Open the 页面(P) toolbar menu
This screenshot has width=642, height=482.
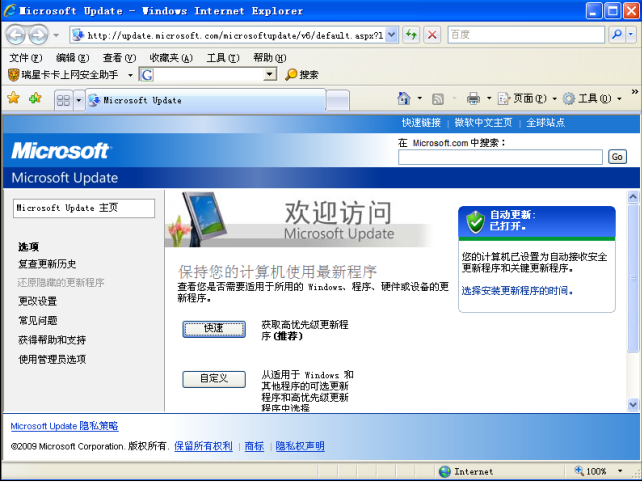click(x=527, y=98)
